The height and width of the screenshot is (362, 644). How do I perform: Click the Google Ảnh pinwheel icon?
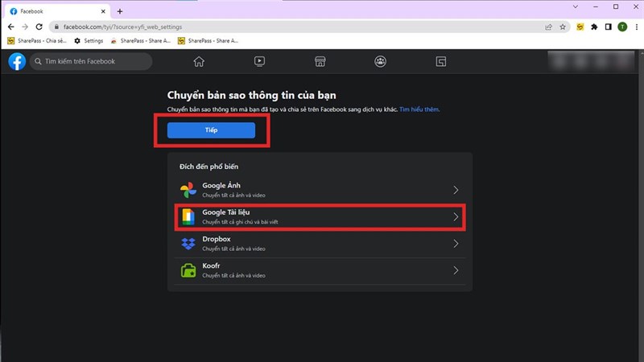pyautogui.click(x=188, y=190)
